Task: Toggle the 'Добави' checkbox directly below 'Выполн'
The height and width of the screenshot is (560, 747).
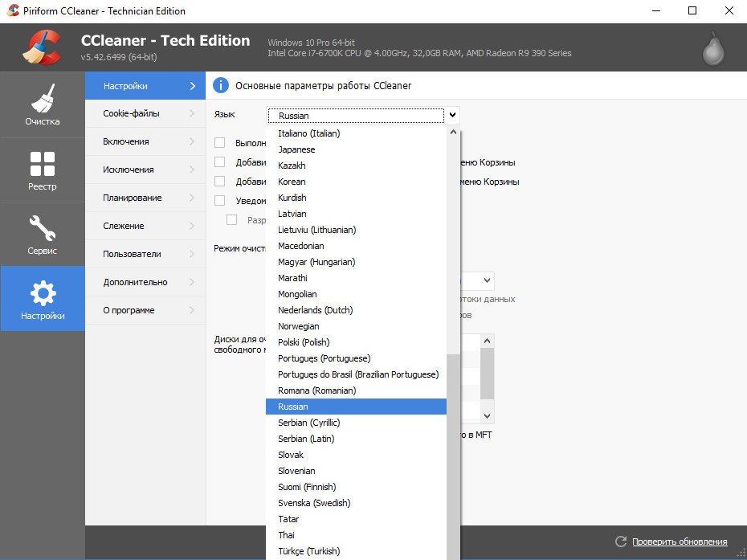Action: (219, 162)
